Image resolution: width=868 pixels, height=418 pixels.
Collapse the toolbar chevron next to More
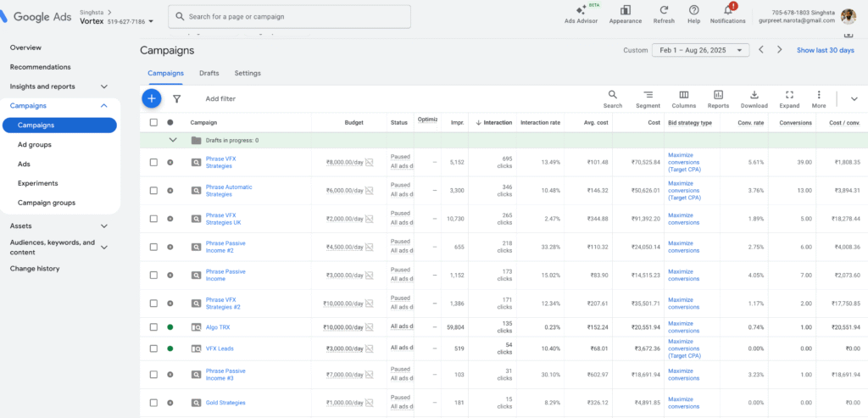tap(854, 98)
